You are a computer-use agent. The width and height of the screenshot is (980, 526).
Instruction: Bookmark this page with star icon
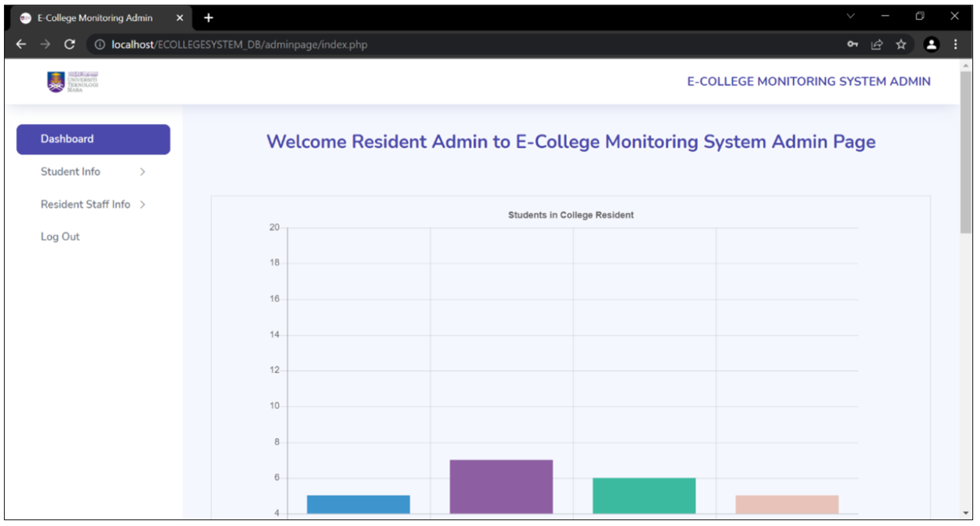pyautogui.click(x=901, y=45)
